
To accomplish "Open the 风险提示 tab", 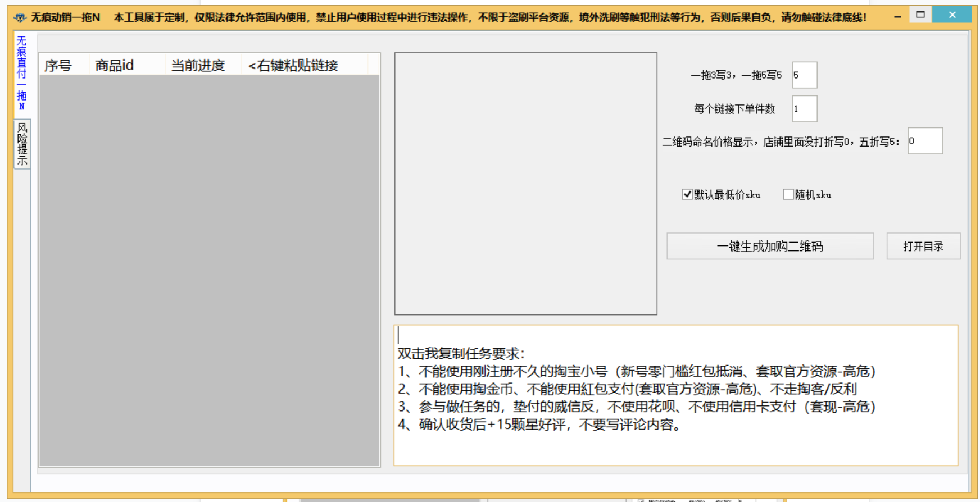I will pos(22,144).
